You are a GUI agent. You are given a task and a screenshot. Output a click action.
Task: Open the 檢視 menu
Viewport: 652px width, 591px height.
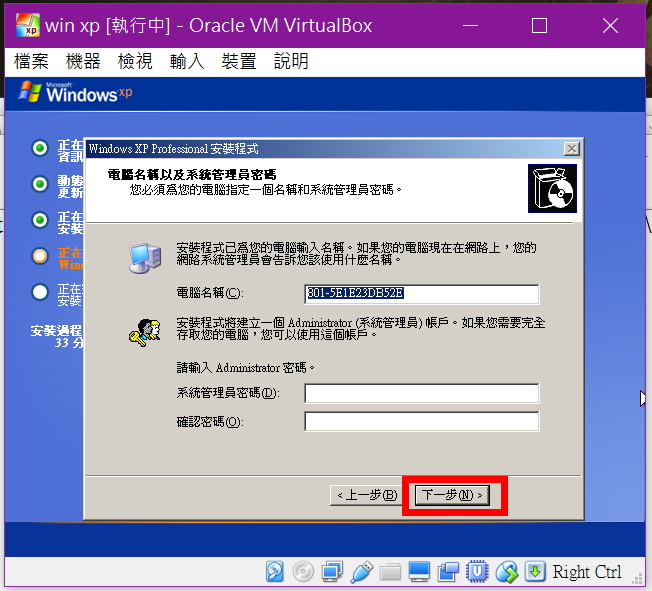[x=135, y=62]
